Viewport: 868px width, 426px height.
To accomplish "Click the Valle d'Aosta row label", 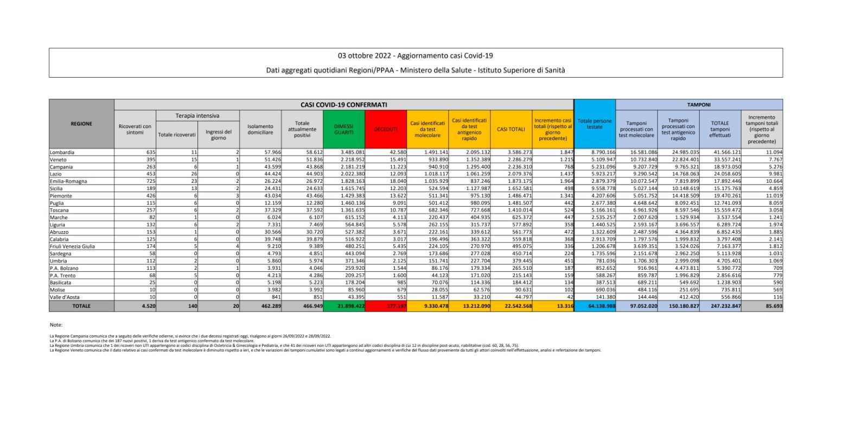I will (x=65, y=297).
